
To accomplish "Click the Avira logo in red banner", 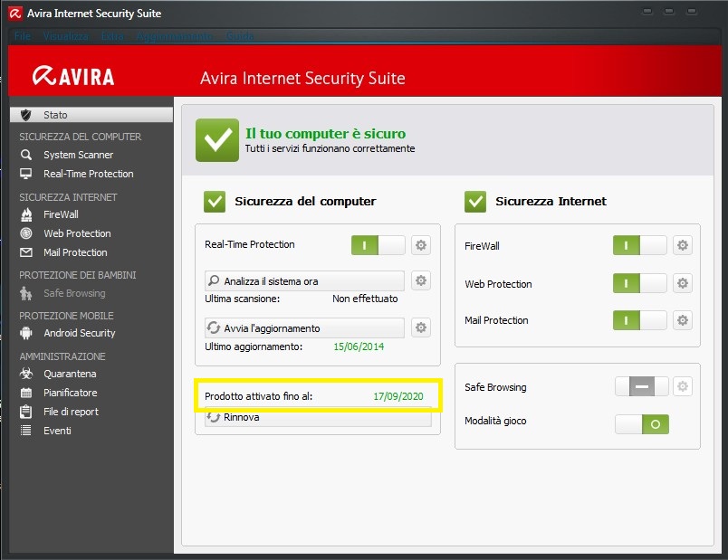I will [x=73, y=77].
